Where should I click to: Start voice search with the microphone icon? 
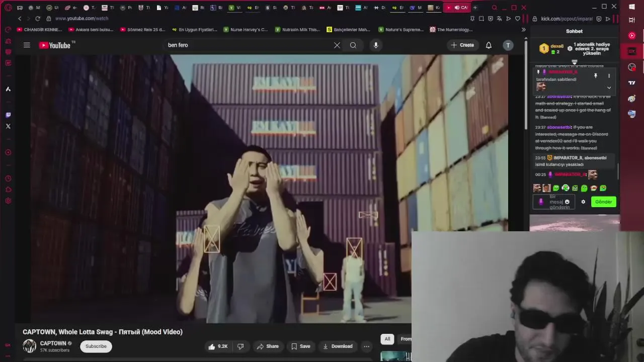[x=376, y=45]
